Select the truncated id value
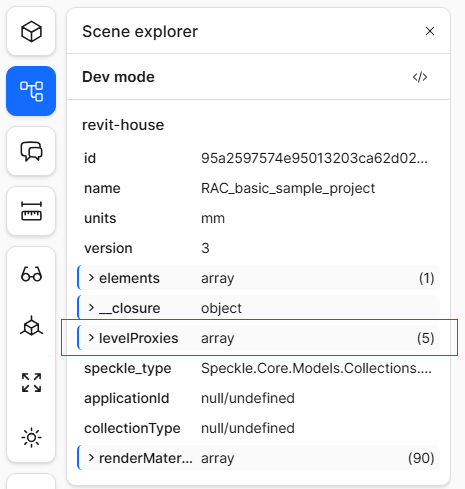465x489 pixels. (314, 158)
